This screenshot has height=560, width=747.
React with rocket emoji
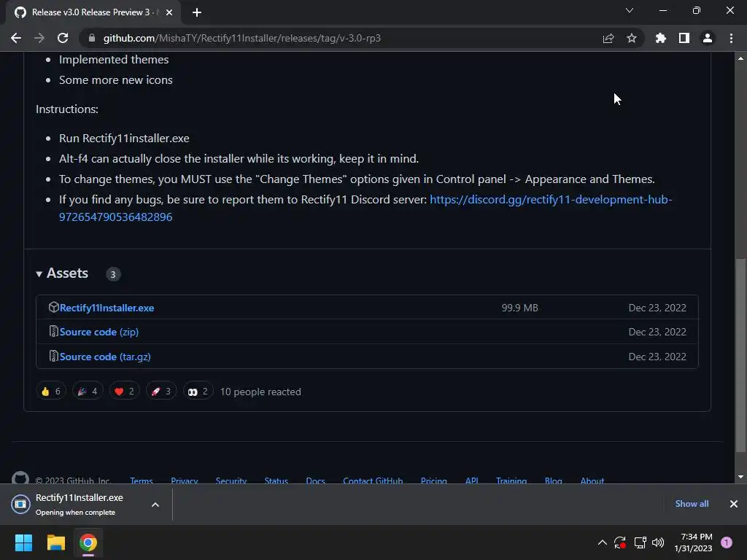(161, 392)
